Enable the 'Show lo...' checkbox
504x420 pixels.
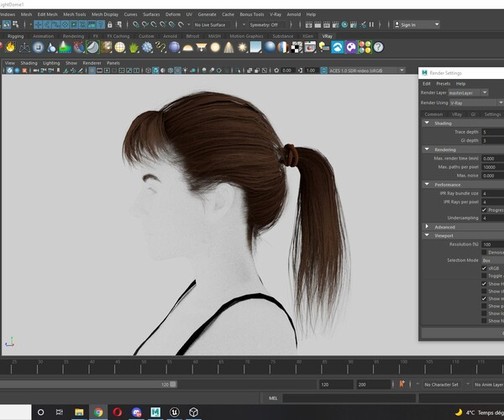click(x=484, y=313)
